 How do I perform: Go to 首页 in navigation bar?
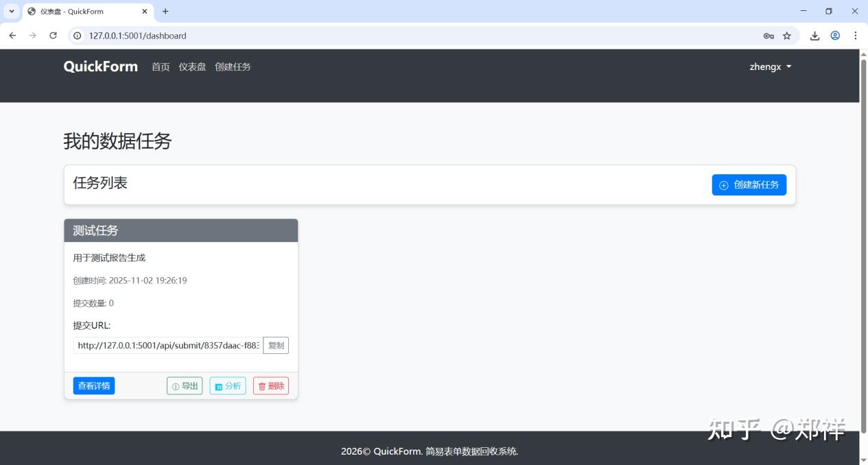point(161,67)
